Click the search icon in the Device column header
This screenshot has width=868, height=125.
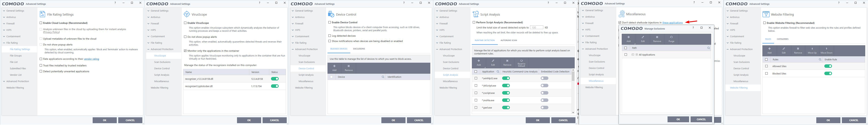[383, 77]
